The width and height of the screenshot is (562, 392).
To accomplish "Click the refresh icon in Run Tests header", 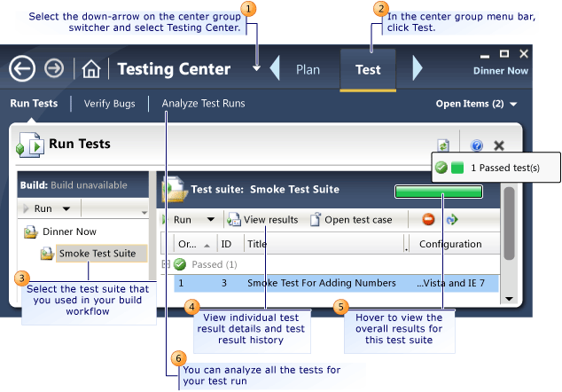I will click(x=443, y=145).
